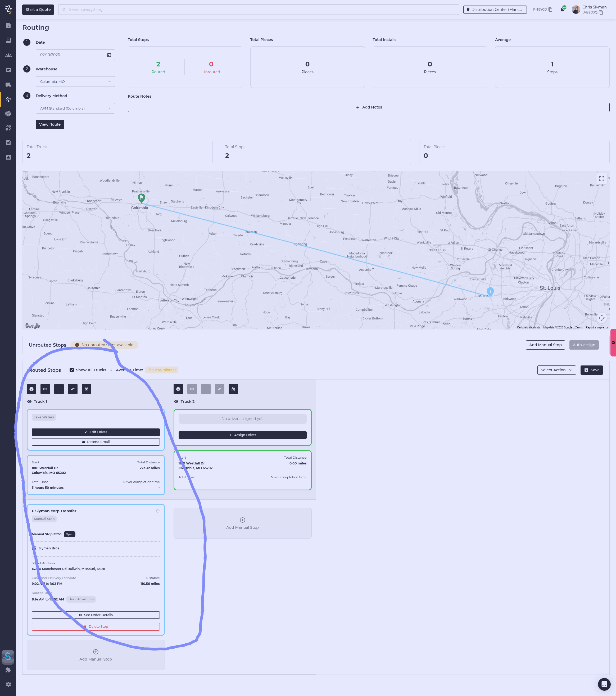This screenshot has height=696, width=616.
Task: Open the Warehouse dropdown Columbia, MO
Action: point(75,82)
